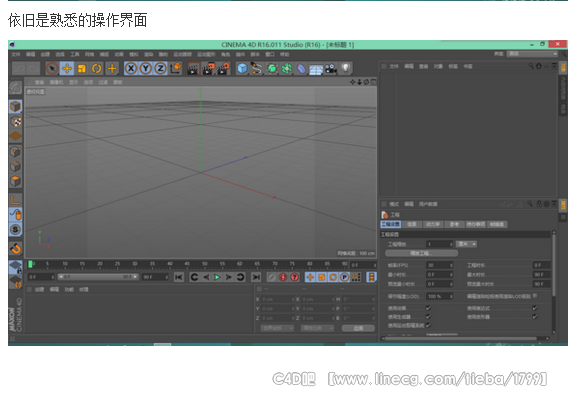
Task: Click the record keyframe red button
Action: 283,277
